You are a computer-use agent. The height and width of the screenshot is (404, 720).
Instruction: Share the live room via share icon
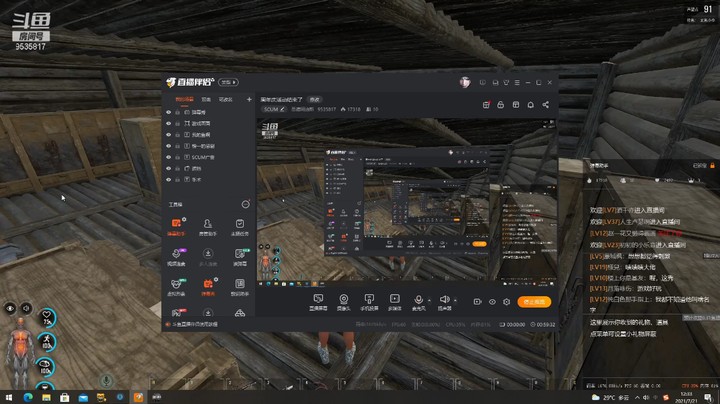pyautogui.click(x=546, y=105)
